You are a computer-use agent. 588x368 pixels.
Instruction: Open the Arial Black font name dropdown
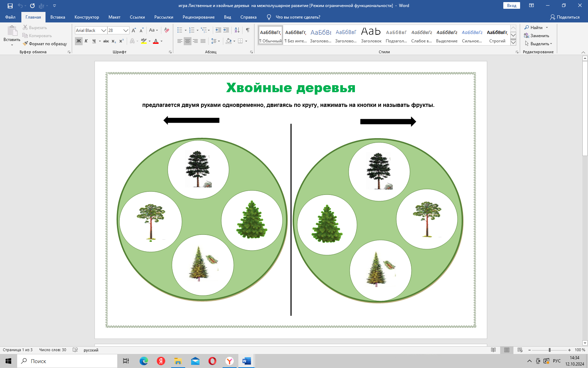pos(104,30)
